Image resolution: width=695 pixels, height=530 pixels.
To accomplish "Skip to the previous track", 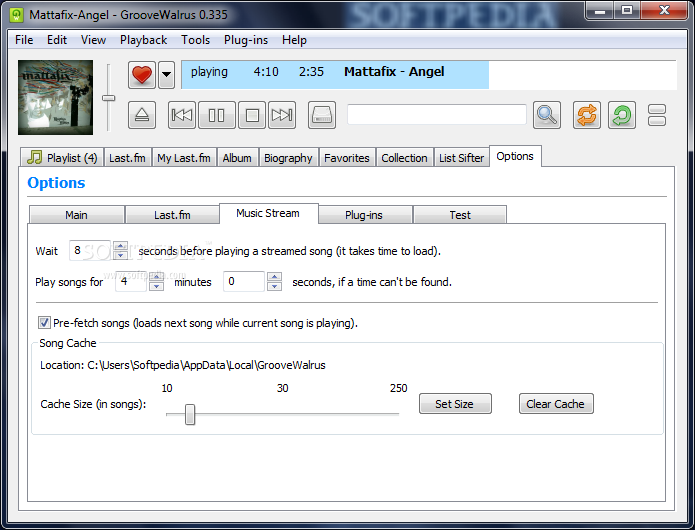I will 182,115.
